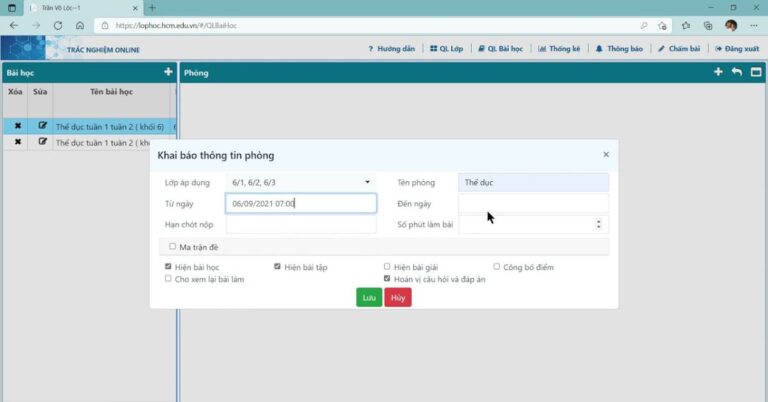Click the red Hủy button
This screenshot has height=402, width=768.
[x=398, y=297]
